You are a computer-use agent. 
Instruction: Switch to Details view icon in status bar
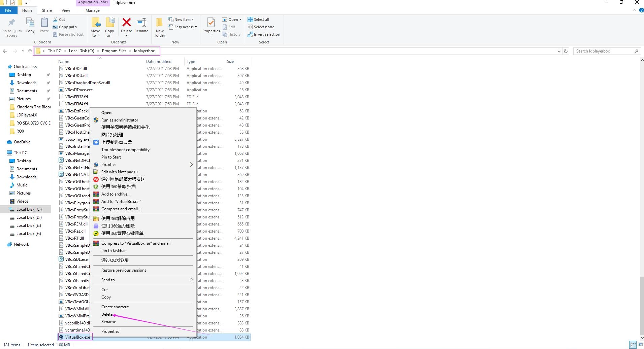pos(633,345)
